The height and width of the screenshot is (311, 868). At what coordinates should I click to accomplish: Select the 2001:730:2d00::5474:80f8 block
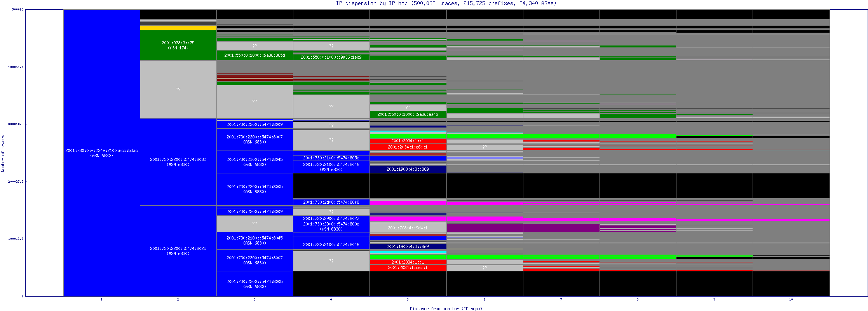point(331,202)
